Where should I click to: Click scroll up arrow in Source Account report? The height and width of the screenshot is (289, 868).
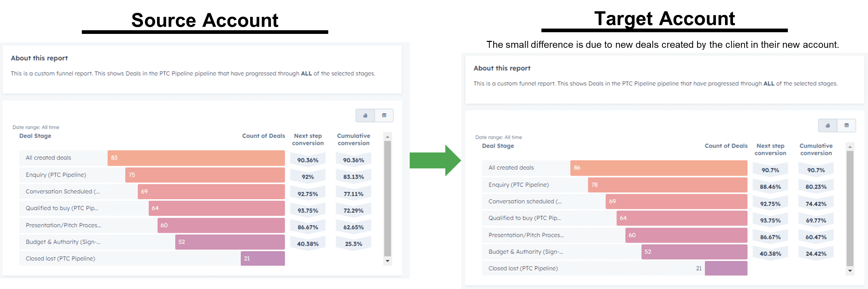coord(387,137)
